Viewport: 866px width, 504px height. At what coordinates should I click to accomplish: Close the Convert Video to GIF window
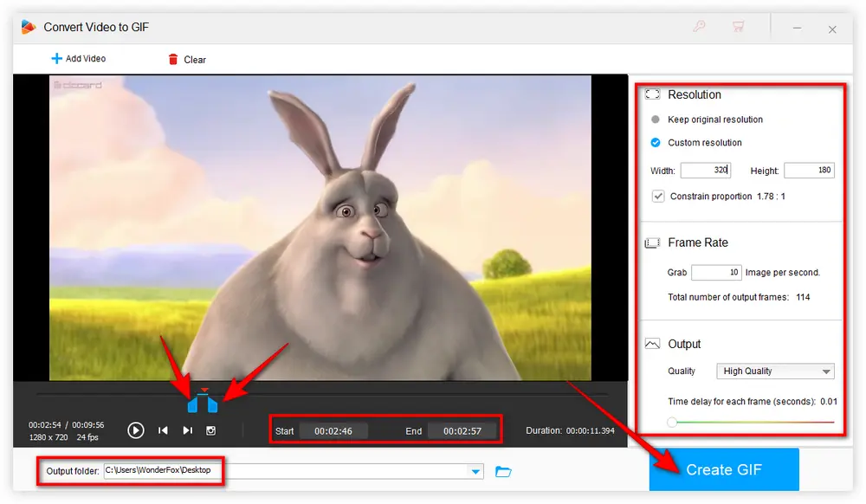tap(832, 29)
